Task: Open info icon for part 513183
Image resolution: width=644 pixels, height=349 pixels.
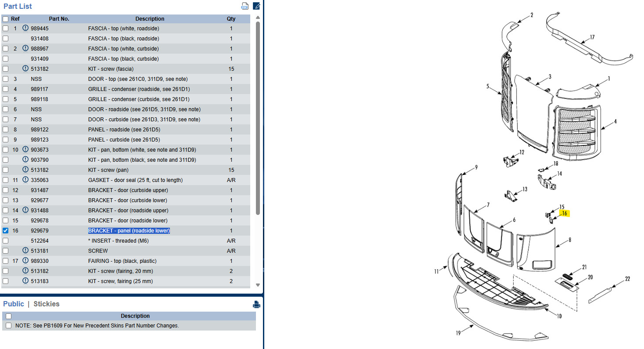Action: [25, 281]
